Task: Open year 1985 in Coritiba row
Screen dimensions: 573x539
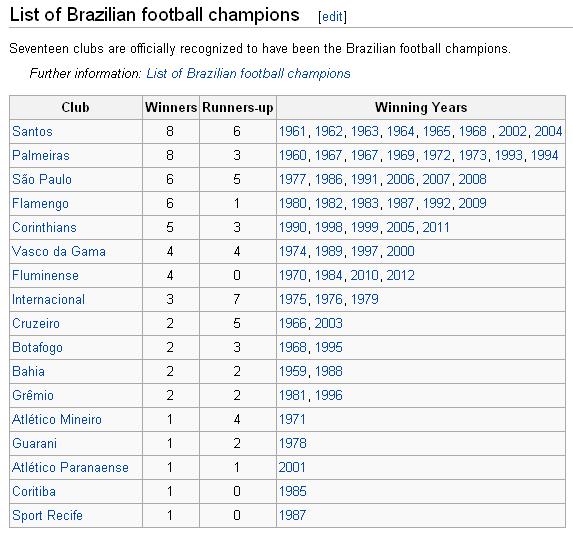Action: [x=293, y=491]
